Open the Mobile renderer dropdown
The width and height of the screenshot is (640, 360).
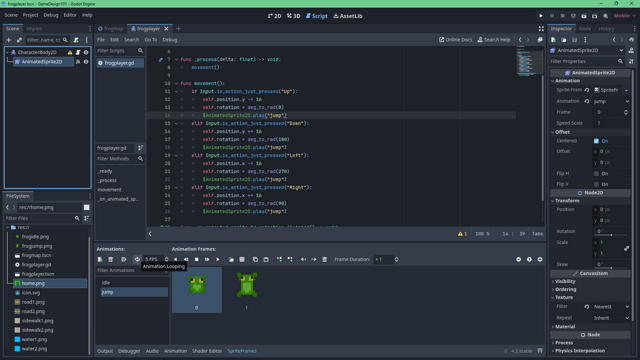[624, 16]
